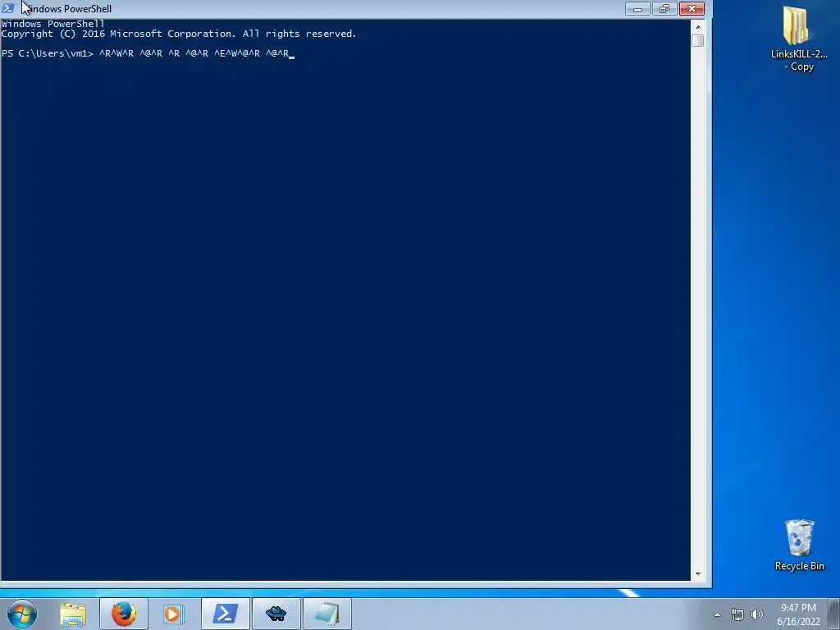Click the Show desktop strip at taskbar end

click(x=834, y=614)
